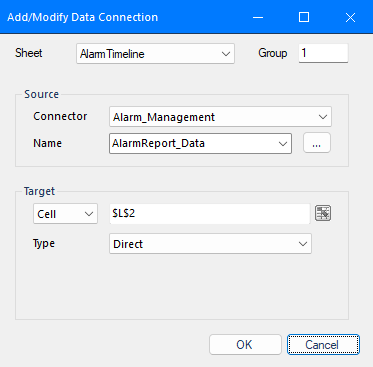
Task: Click the browse ellipsis button beside Name
Action: point(317,143)
